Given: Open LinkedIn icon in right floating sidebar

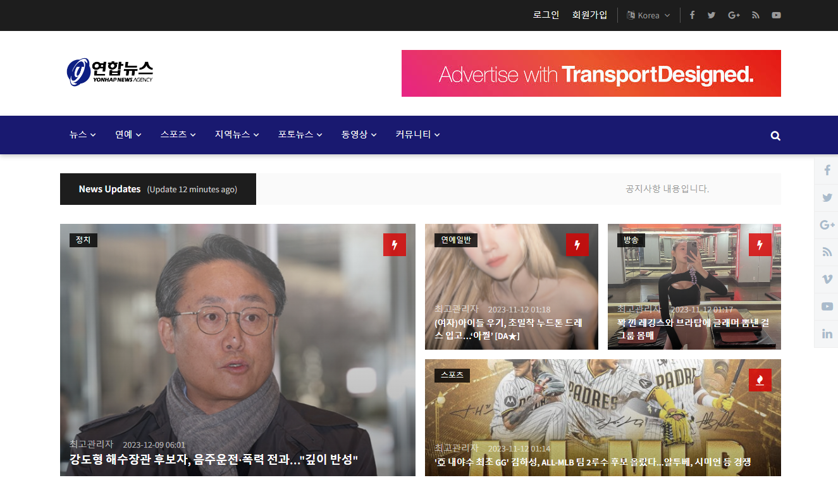Looking at the screenshot, I should 827,334.
